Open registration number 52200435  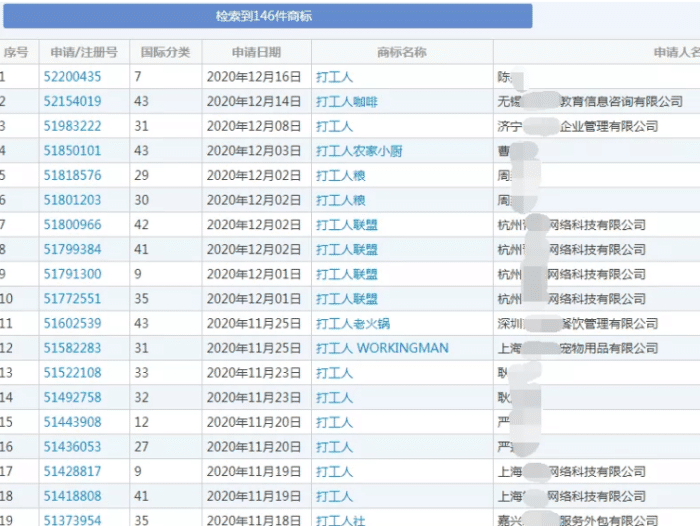(72, 77)
